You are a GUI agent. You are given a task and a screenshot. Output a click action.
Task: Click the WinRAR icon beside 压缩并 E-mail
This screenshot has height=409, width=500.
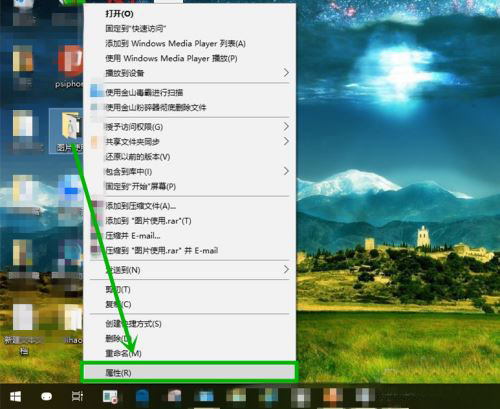click(x=97, y=236)
